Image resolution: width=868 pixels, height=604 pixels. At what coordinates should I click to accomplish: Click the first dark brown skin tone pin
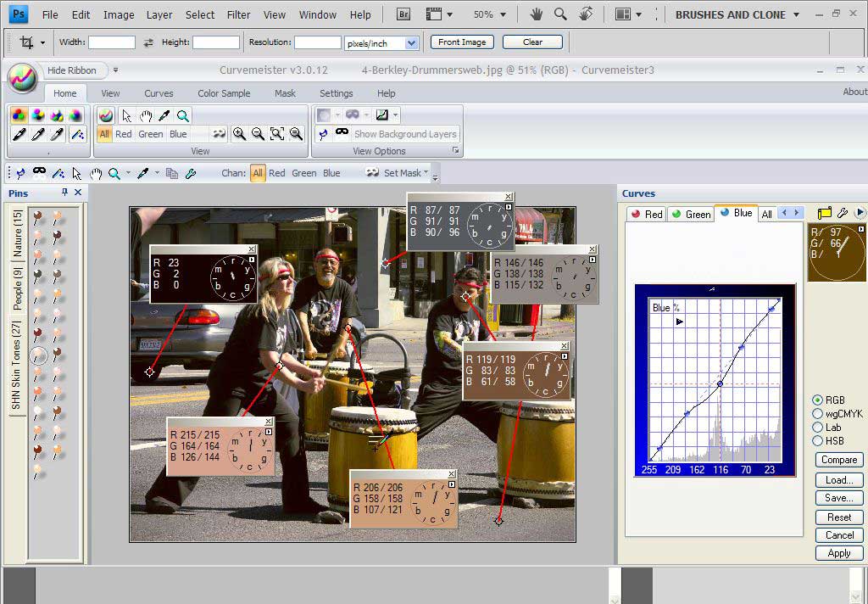(x=37, y=217)
